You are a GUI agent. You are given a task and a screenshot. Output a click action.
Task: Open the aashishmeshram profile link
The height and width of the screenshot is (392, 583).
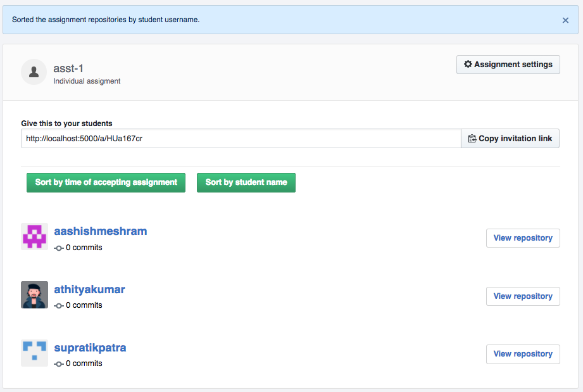point(101,231)
